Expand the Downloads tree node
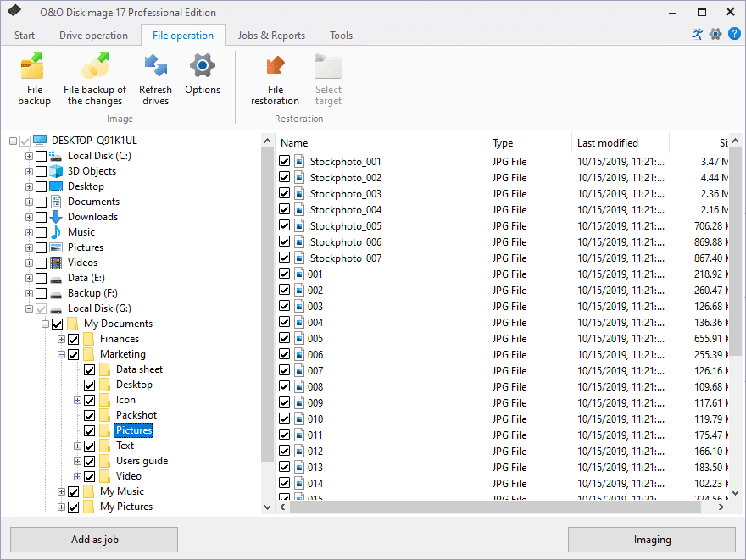This screenshot has height=560, width=746. pos(29,216)
